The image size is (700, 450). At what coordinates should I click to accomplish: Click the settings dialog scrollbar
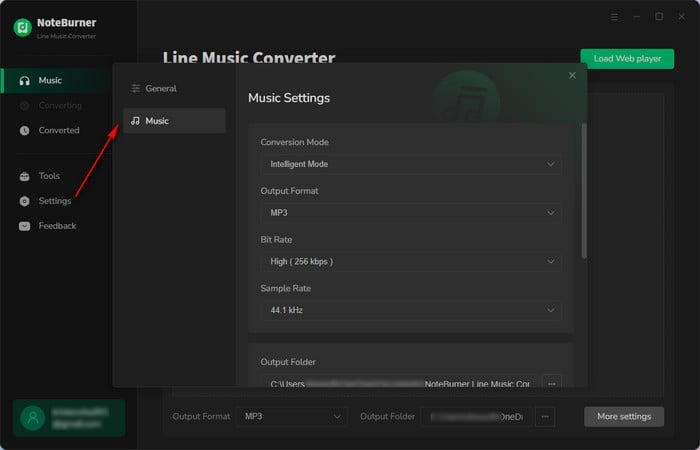pos(584,191)
